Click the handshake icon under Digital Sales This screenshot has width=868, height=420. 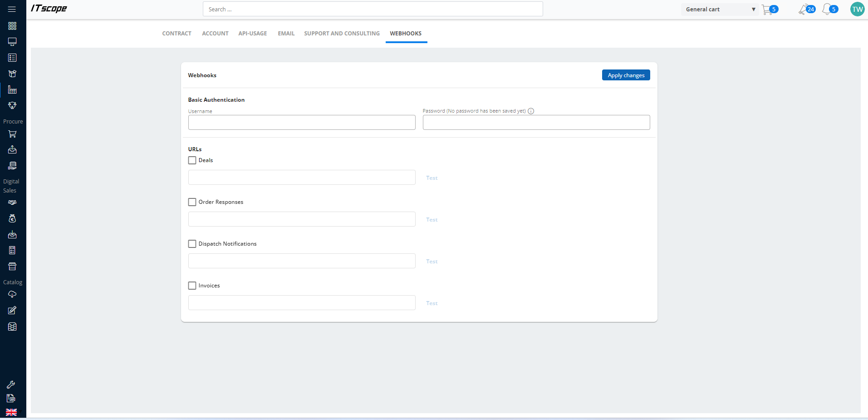click(12, 203)
